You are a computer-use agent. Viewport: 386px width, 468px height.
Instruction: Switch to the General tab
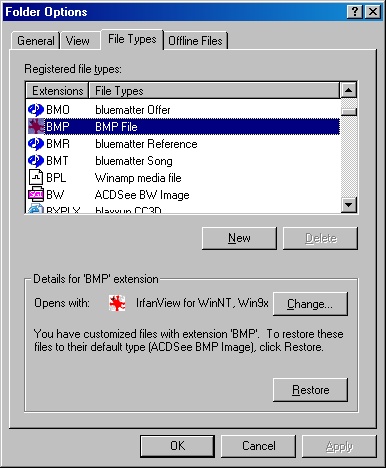(x=36, y=41)
